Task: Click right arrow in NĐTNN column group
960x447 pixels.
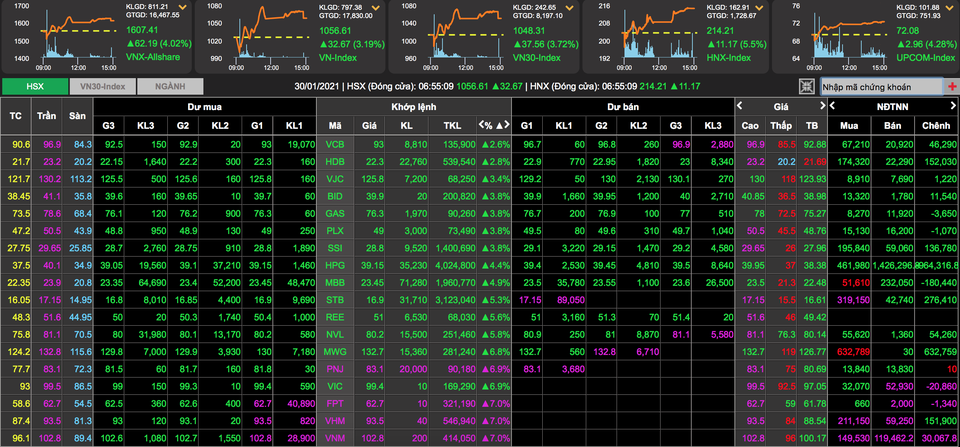Action: 954,106
